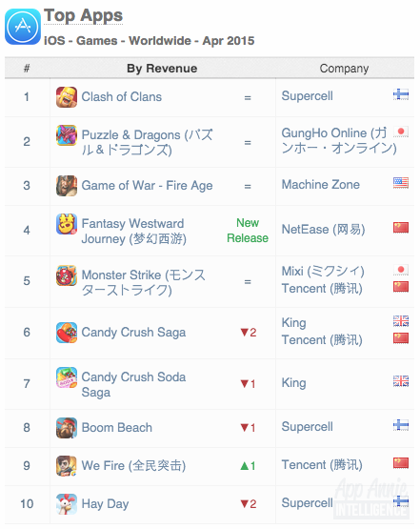Click the Hay Day chicken icon
Screen dimensions: 420x529
(67, 504)
